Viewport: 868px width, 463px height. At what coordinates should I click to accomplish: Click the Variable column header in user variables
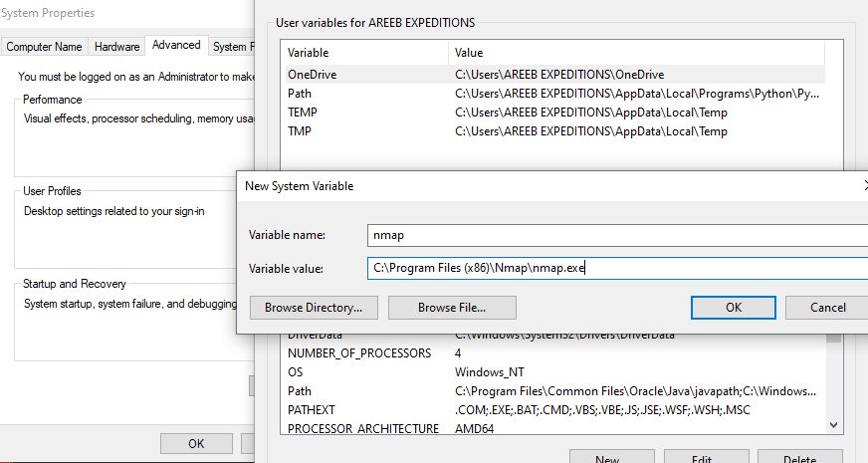tap(365, 53)
